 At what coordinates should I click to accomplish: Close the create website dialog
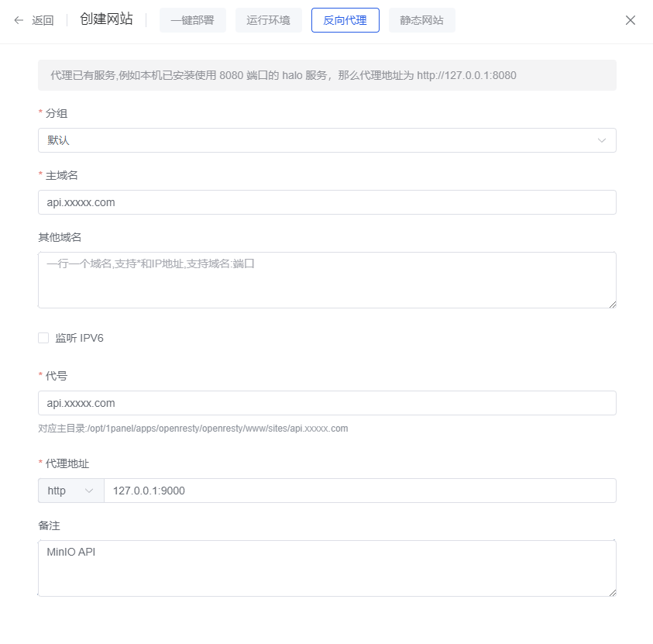tap(630, 20)
